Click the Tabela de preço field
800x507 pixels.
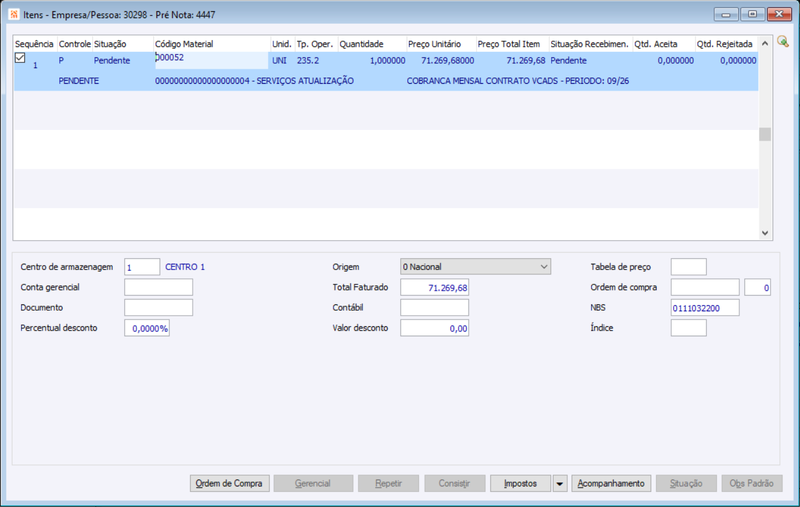688,267
